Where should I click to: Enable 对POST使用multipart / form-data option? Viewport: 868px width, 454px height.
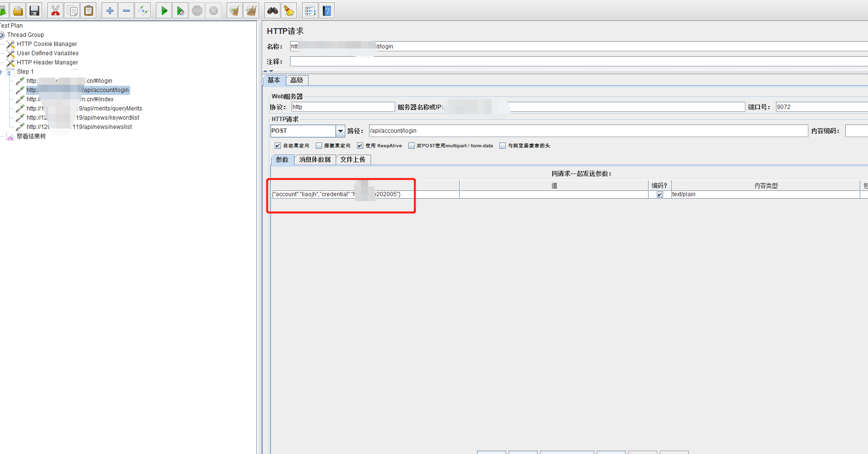pyautogui.click(x=411, y=145)
